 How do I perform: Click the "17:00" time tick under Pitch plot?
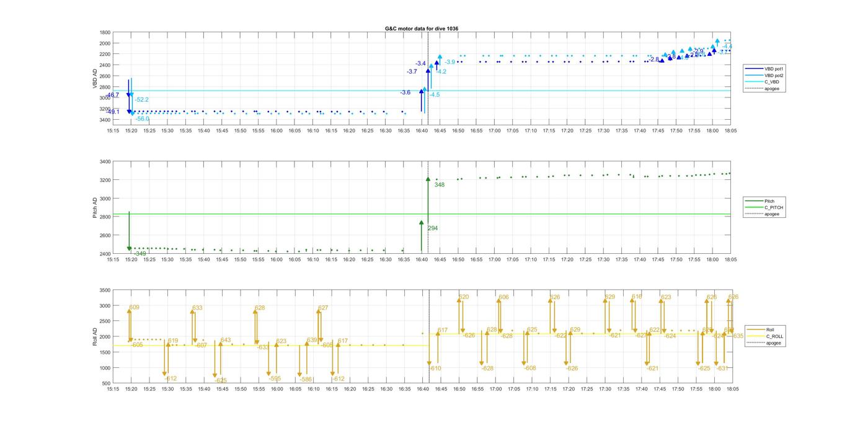[495, 260]
